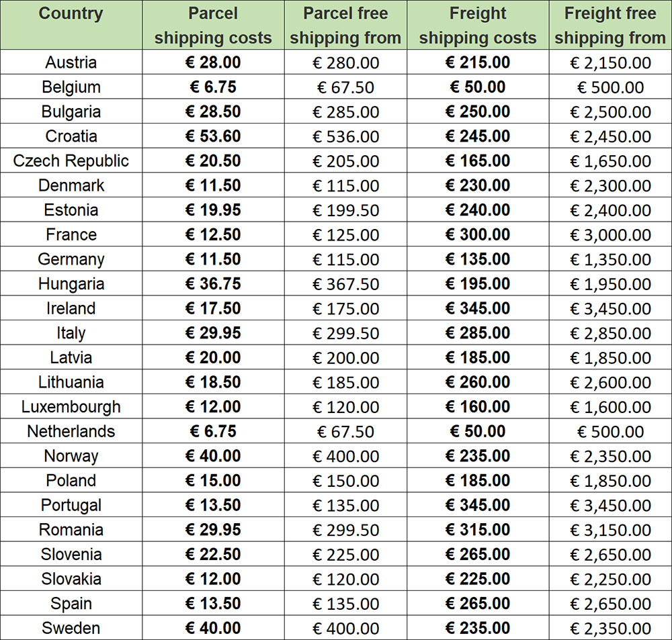
Task: Select Germany's € 1,350.00 freight threshold
Action: point(610,259)
